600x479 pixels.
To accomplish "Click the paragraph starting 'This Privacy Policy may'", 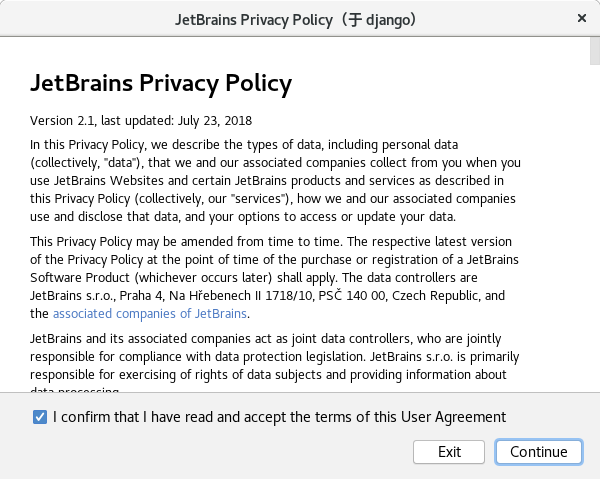I will tap(274, 277).
